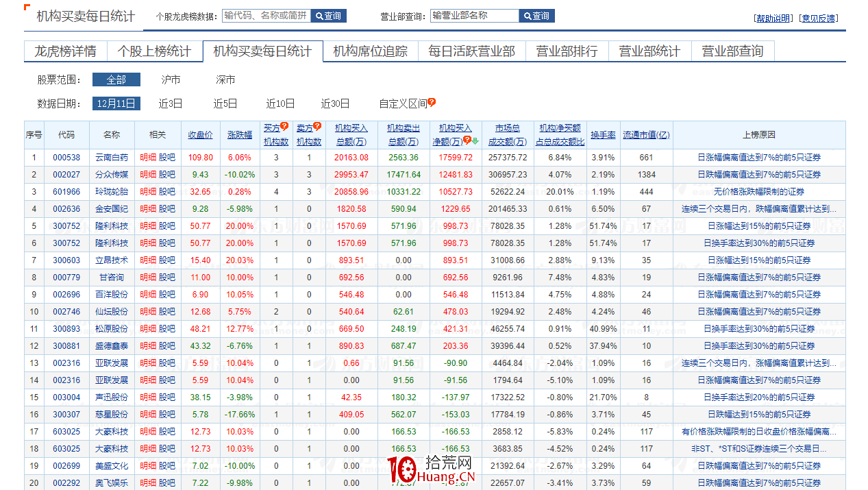
Task: Click stock code 002027 link
Action: click(66, 175)
